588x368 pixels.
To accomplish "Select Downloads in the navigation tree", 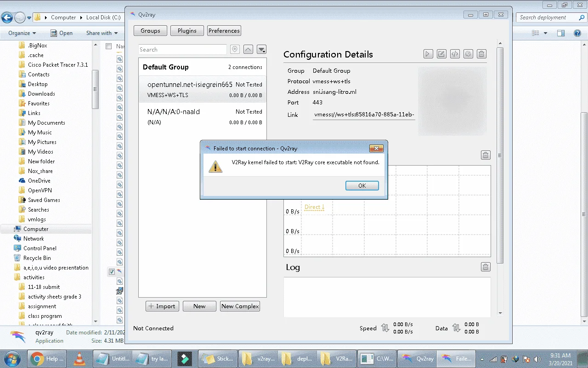I will 41,94.
